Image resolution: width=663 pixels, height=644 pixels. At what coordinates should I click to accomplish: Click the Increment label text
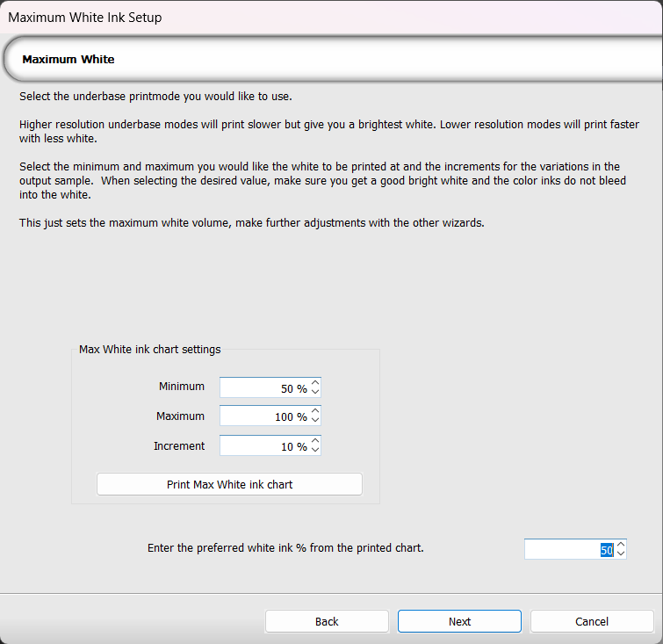(179, 446)
